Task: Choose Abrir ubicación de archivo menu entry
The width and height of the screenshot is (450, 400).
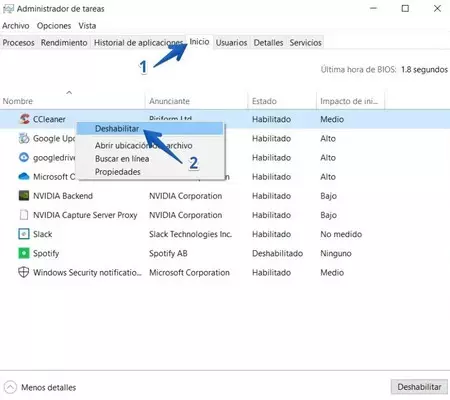Action: [150, 145]
